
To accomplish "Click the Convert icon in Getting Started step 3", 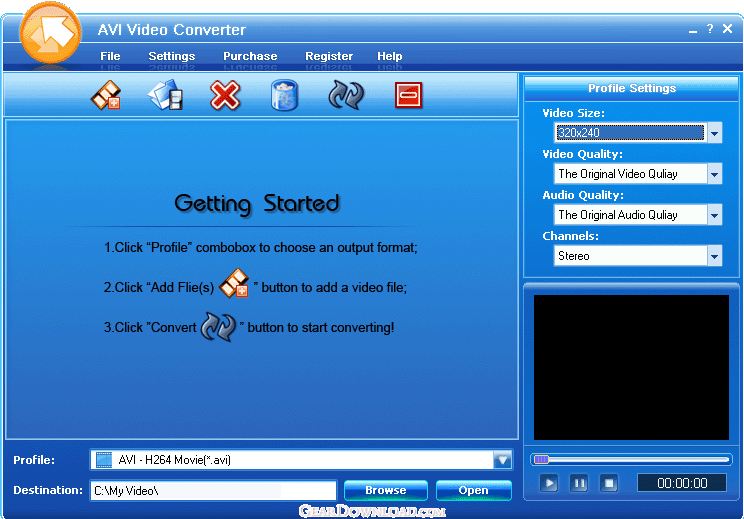I will click(218, 326).
